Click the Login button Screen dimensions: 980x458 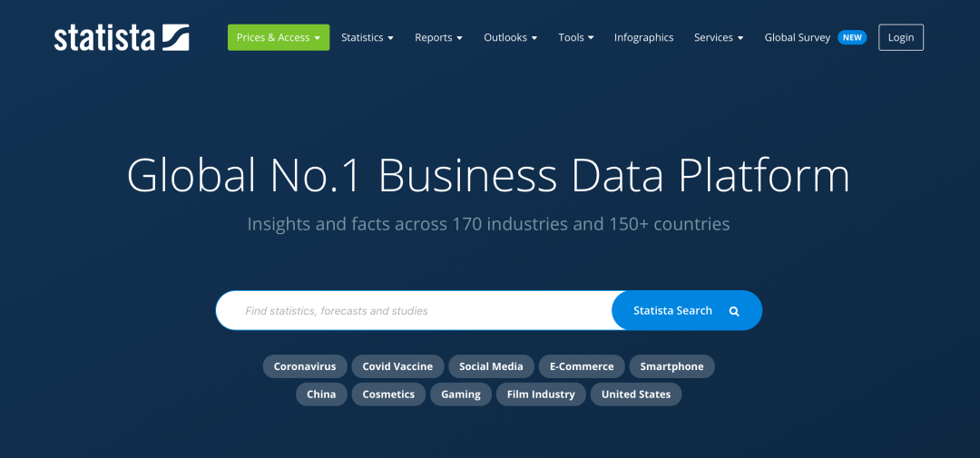pos(901,37)
